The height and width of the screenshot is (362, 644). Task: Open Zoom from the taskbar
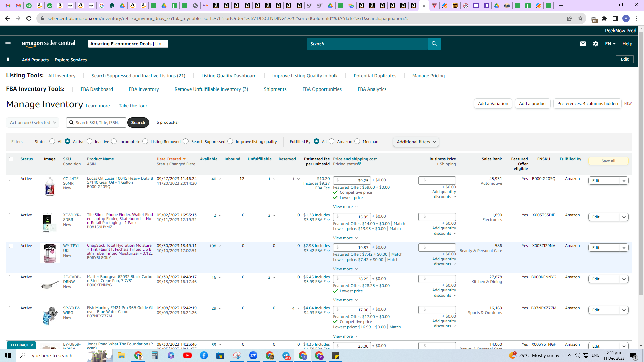(253, 355)
